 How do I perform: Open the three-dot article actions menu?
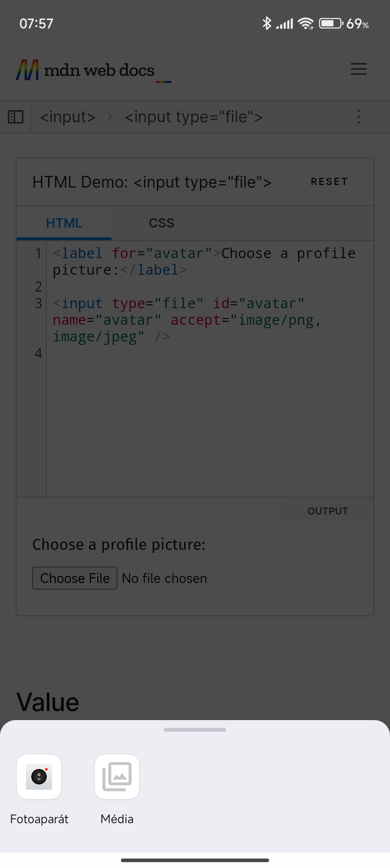tap(359, 117)
